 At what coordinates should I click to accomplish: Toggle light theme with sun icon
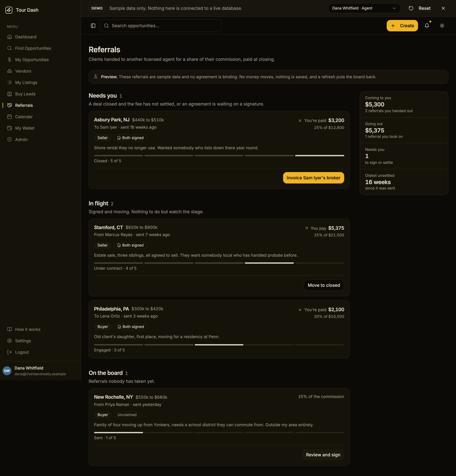click(442, 26)
